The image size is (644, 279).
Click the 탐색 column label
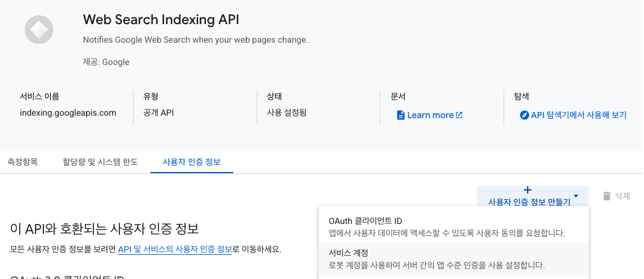coord(522,97)
